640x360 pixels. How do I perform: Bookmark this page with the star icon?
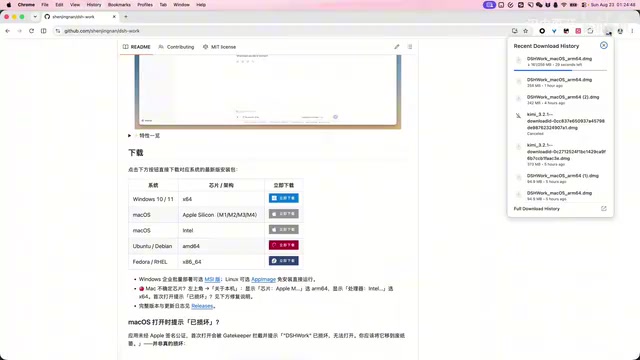[526, 31]
